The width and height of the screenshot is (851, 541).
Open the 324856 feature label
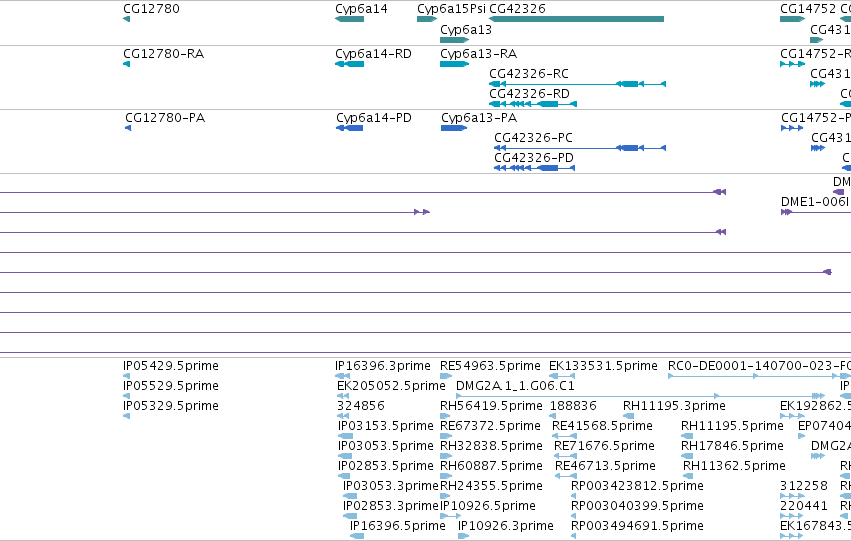coord(361,406)
